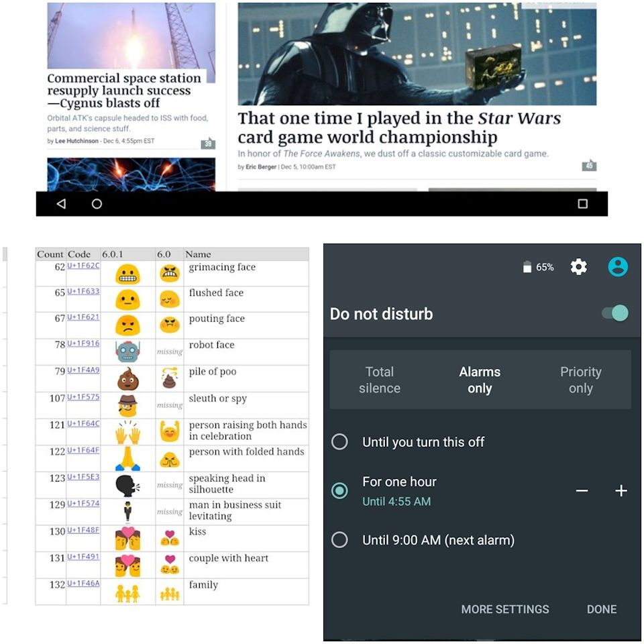
Task: Tap the Android home circle button
Action: point(97,204)
